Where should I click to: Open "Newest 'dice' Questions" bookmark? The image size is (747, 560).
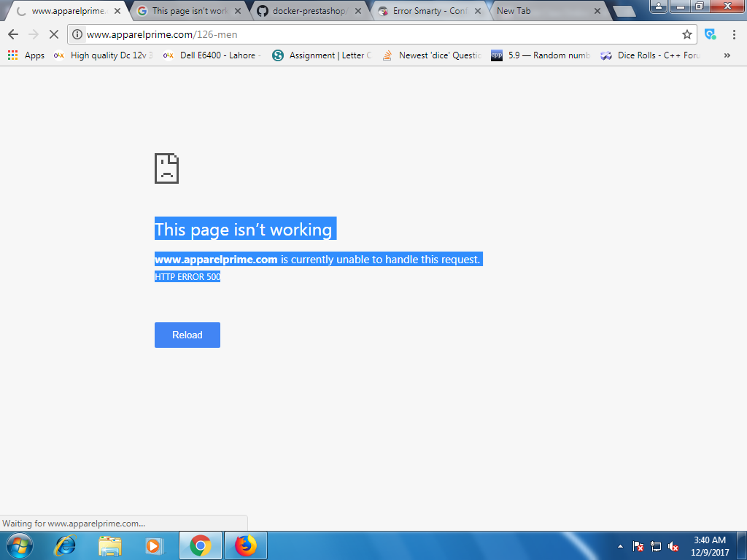pyautogui.click(x=432, y=55)
